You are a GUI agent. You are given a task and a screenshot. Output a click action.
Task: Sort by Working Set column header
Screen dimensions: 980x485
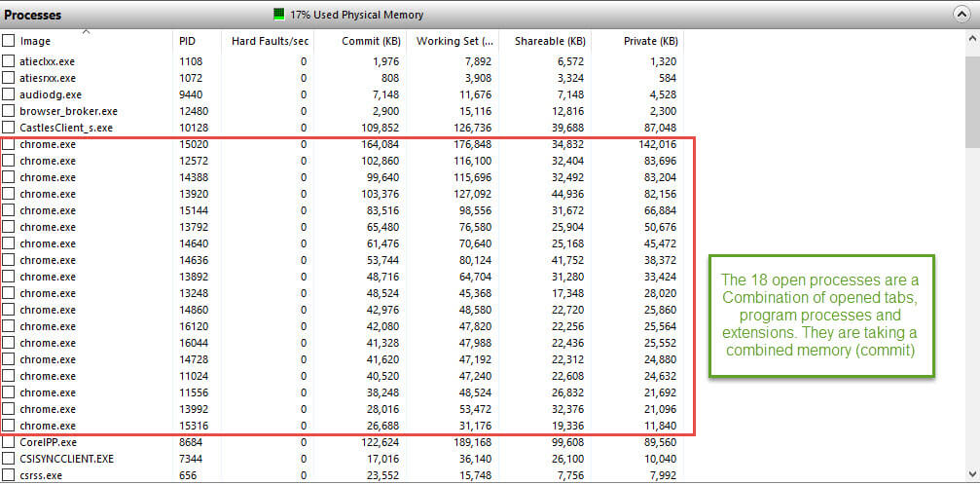pyautogui.click(x=454, y=41)
